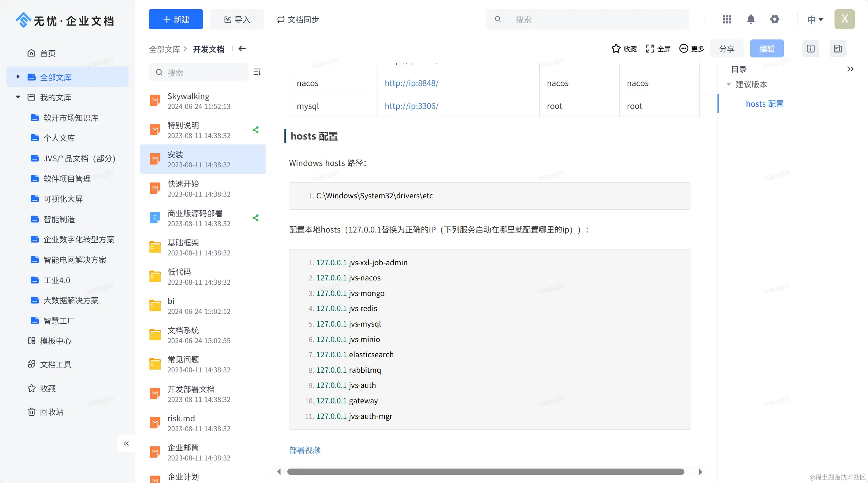Collapse the left sidebar with double chevron

[x=126, y=444]
